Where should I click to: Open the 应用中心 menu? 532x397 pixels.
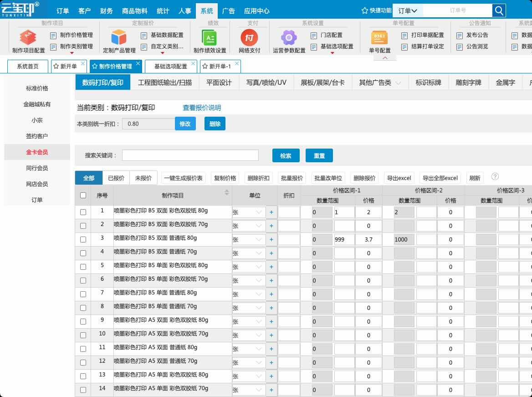click(256, 11)
